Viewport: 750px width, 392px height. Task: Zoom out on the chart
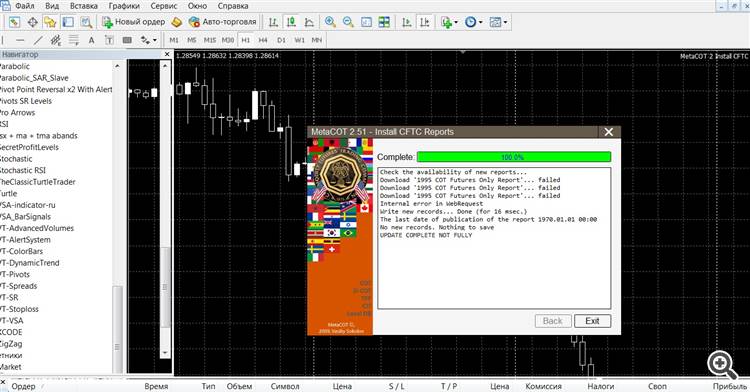point(348,22)
